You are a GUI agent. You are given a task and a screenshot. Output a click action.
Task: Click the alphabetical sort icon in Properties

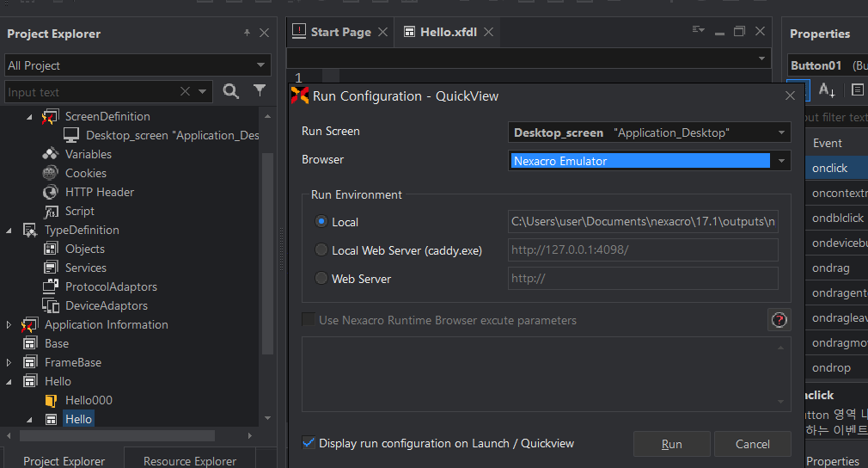click(827, 89)
